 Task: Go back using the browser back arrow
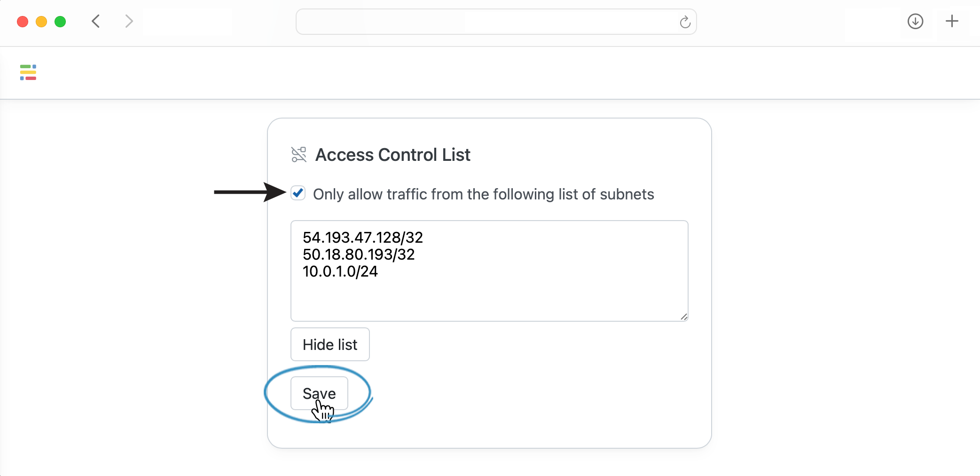(96, 21)
